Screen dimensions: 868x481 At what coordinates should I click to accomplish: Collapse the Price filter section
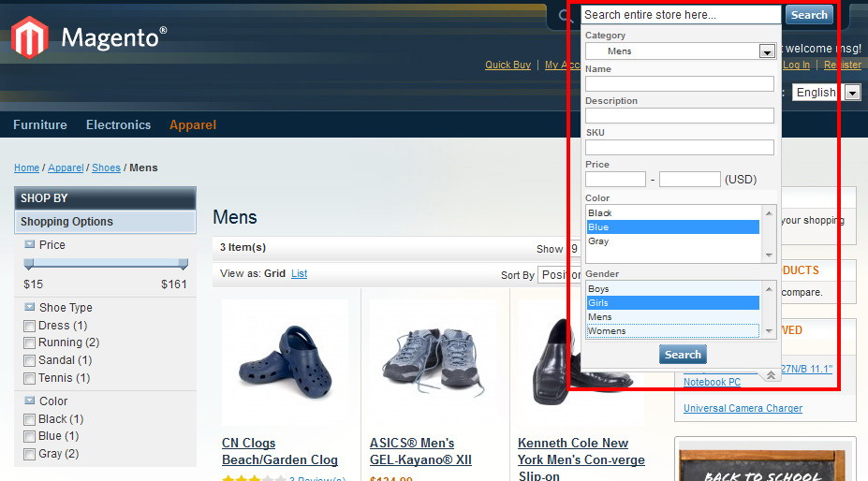pos(30,244)
